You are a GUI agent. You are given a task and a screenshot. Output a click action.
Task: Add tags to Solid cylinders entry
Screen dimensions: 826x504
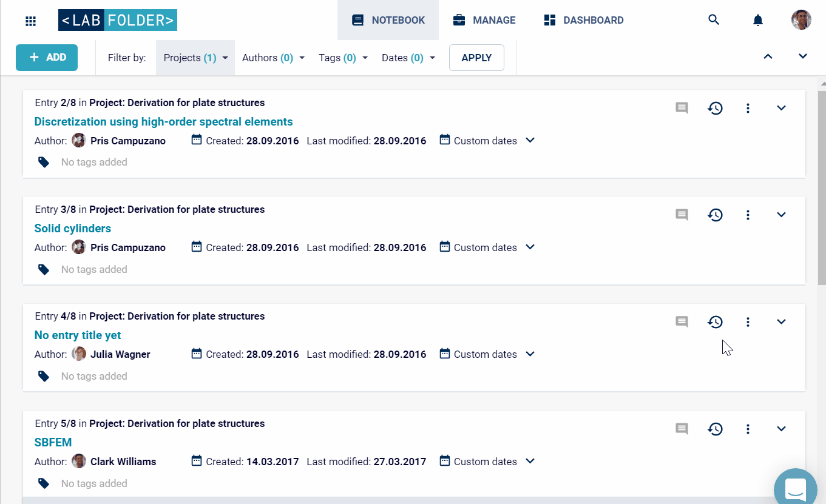click(94, 269)
